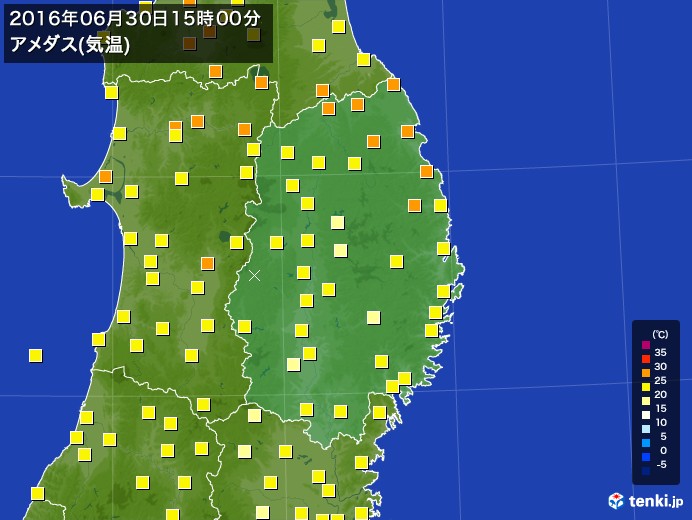Click the legend value 25
The image size is (692, 520).
(x=661, y=381)
